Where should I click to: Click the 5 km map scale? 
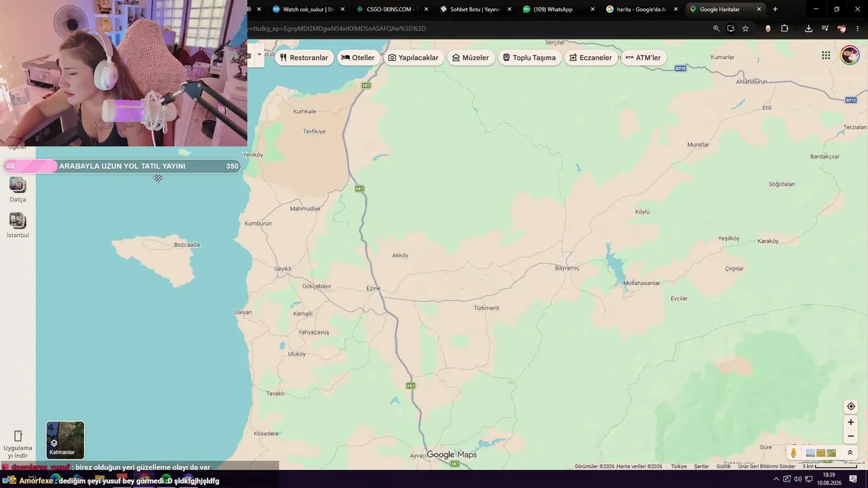(x=830, y=466)
